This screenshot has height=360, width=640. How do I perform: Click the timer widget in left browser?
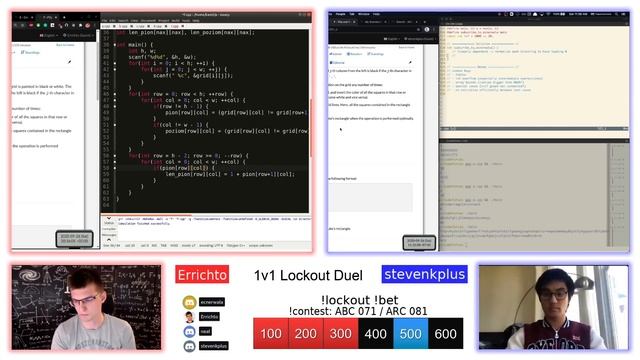pos(74,239)
